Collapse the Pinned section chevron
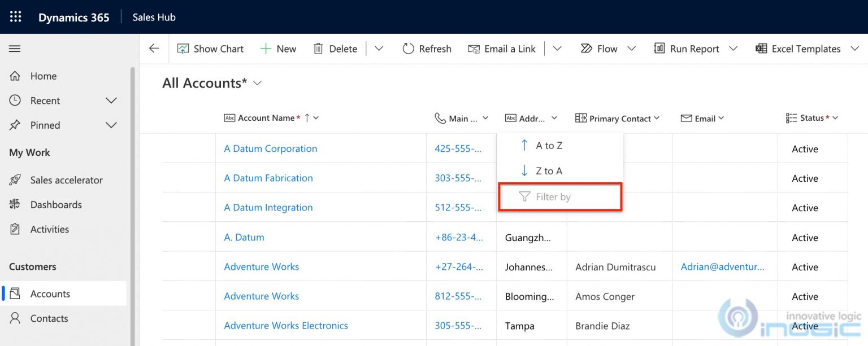This screenshot has height=346, width=868. click(111, 125)
